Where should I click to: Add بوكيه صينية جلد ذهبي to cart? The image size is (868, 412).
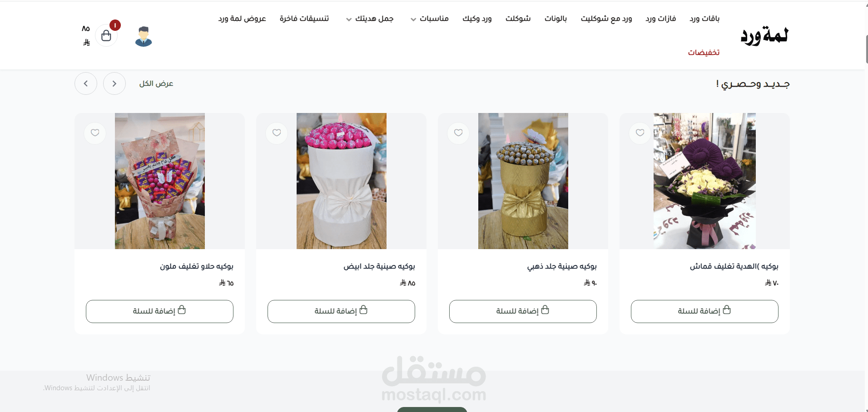point(523,311)
